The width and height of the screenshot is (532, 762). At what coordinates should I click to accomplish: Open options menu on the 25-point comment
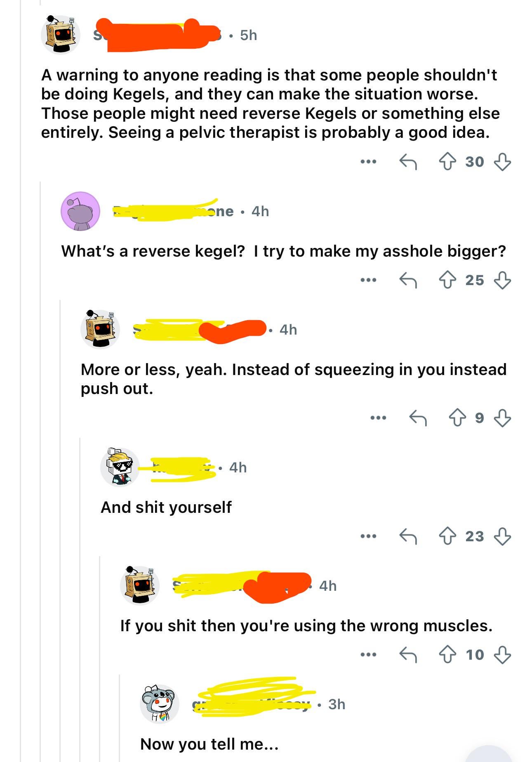[368, 280]
